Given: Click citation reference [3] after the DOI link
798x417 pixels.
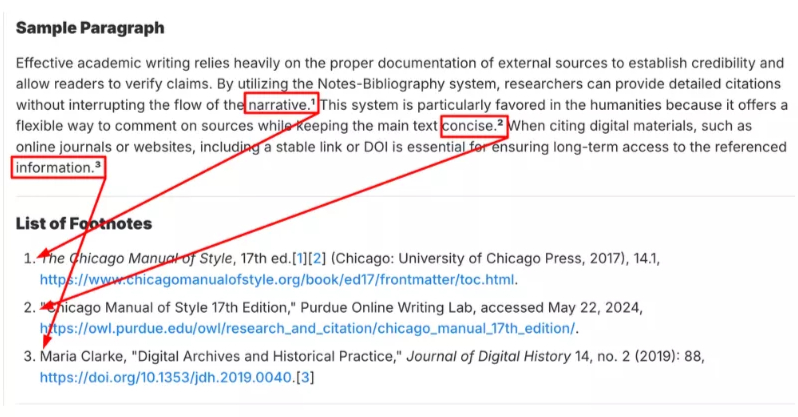Looking at the screenshot, I should [305, 377].
